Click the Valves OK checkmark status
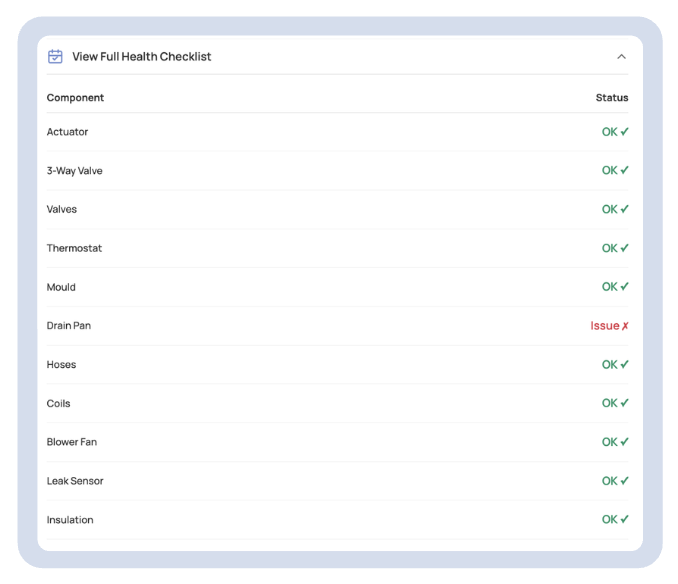678x584 pixels. (615, 210)
